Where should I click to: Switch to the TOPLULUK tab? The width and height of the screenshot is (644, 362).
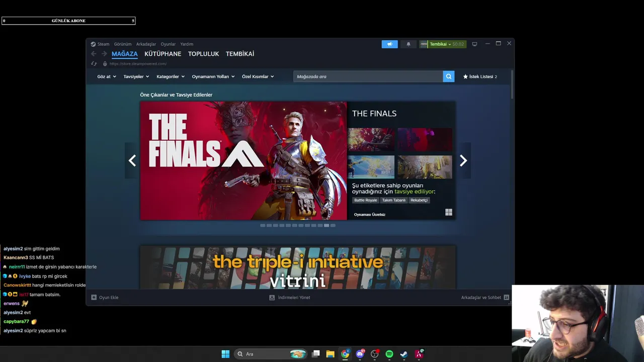204,54
